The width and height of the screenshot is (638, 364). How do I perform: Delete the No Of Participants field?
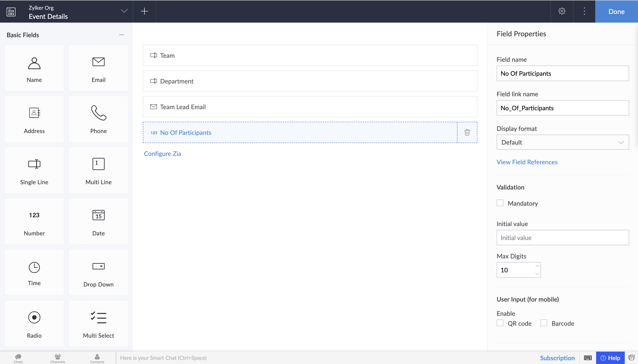[467, 132]
